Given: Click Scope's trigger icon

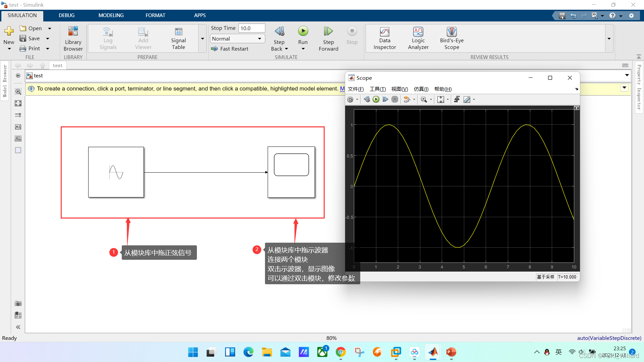Looking at the screenshot, I should [x=457, y=100].
